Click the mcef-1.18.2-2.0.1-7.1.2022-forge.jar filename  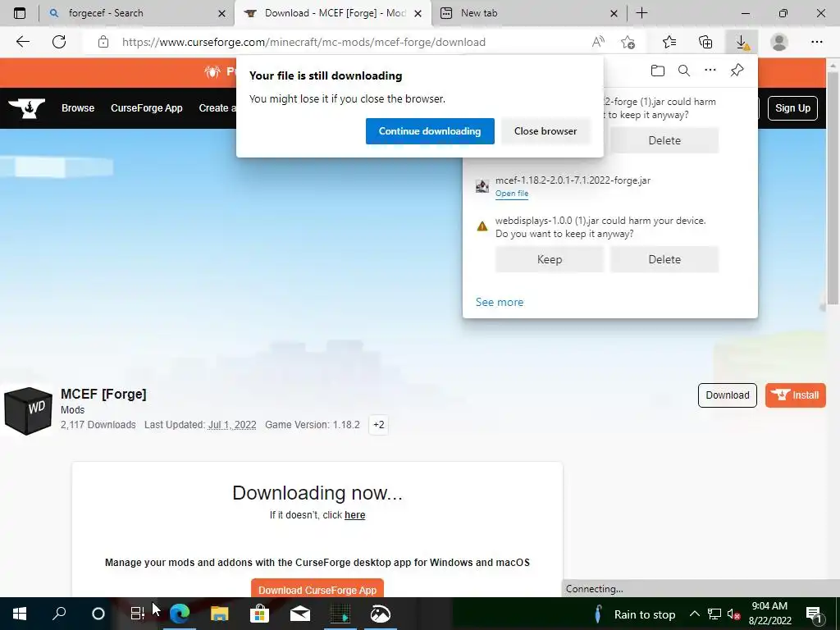pos(573,180)
